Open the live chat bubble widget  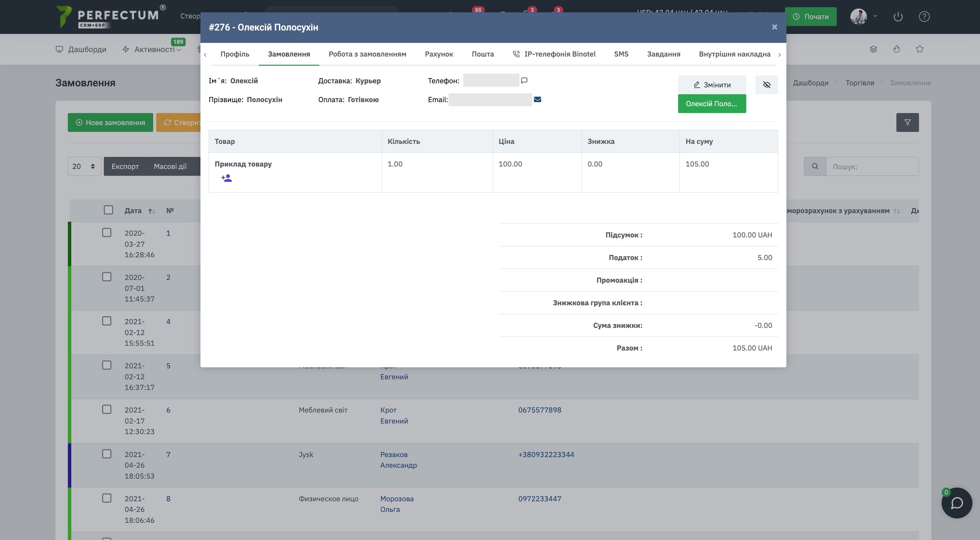(x=956, y=503)
